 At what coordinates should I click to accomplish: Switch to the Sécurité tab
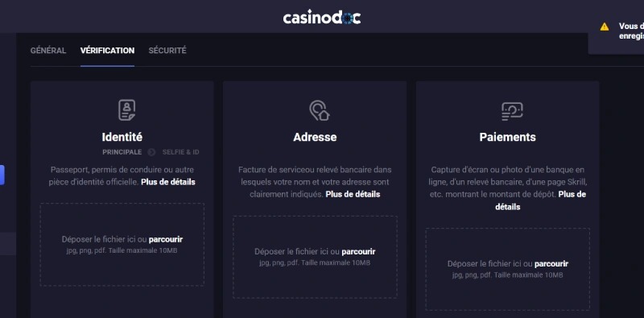pyautogui.click(x=167, y=51)
